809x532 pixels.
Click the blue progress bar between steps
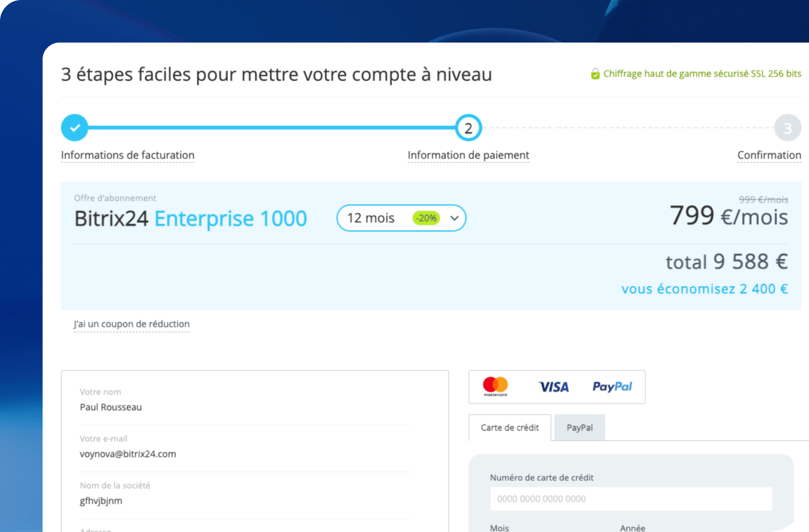[271, 128]
